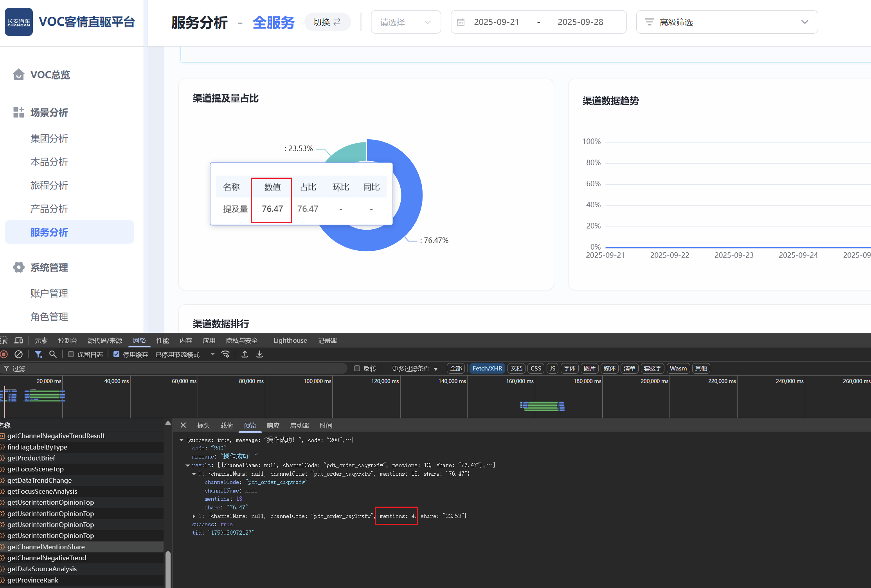Select the Fetch/XHR filter button

coord(487,369)
